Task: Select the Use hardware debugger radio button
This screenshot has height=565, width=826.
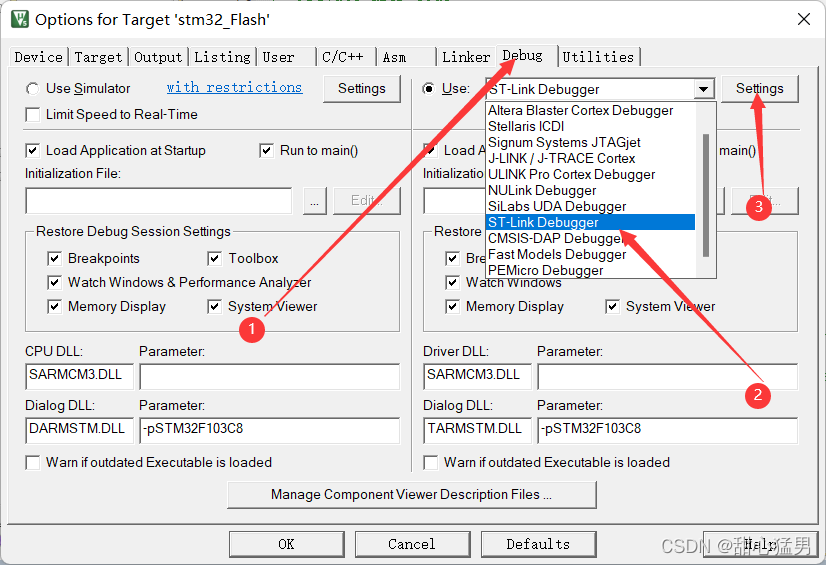Action: (x=429, y=88)
